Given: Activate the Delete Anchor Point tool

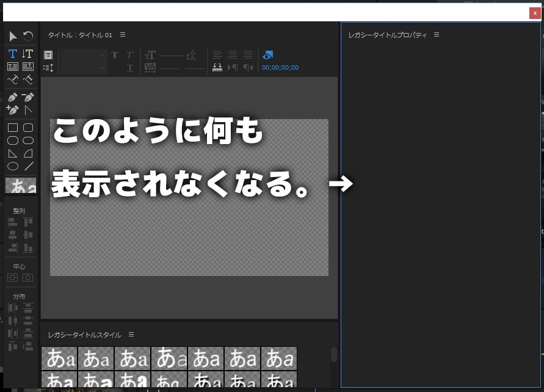Looking at the screenshot, I should (27, 98).
